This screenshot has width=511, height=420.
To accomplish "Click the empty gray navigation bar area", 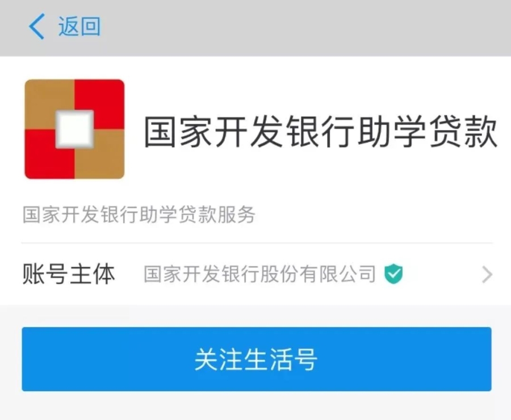I will 303,28.
